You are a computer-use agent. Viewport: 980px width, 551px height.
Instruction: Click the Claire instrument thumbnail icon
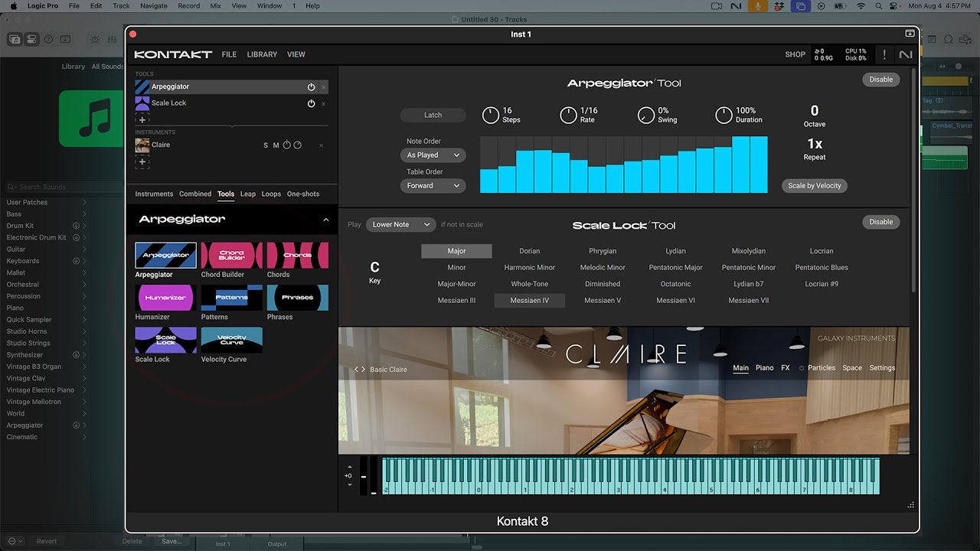coord(142,145)
